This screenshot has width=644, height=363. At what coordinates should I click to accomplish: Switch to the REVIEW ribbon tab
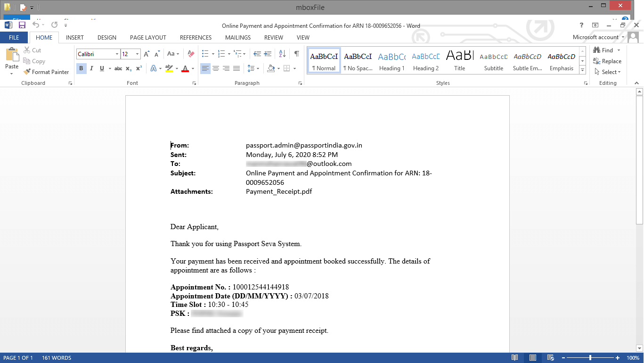[x=273, y=37]
